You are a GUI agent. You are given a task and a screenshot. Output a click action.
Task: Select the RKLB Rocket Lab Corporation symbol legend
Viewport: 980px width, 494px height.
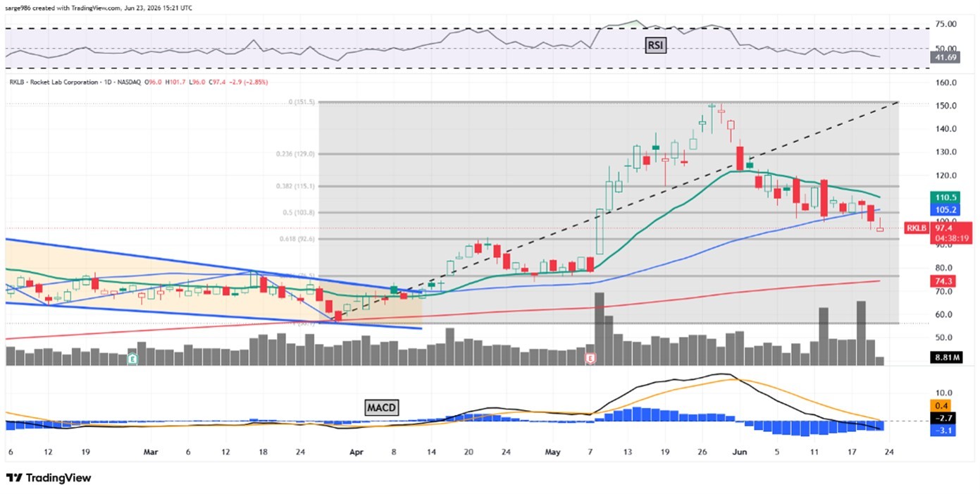(54, 82)
